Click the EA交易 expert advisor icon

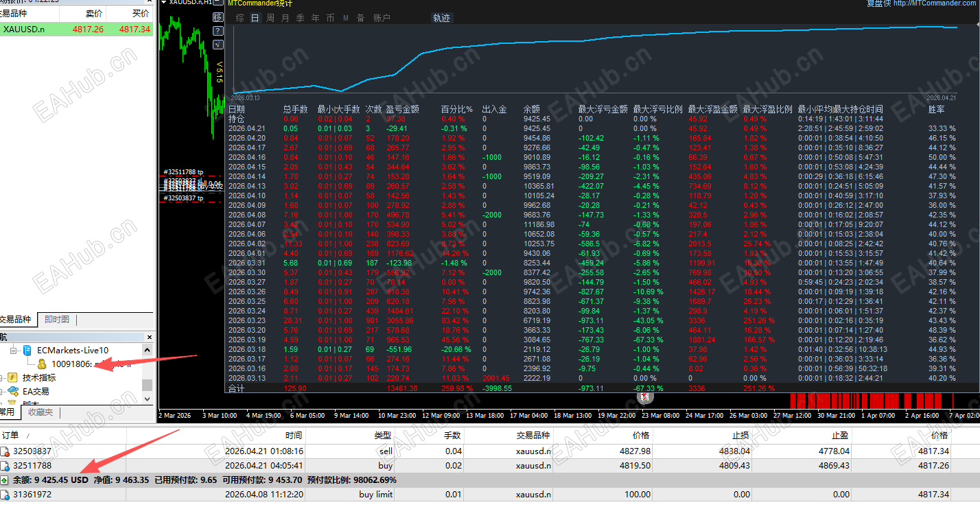[x=12, y=391]
